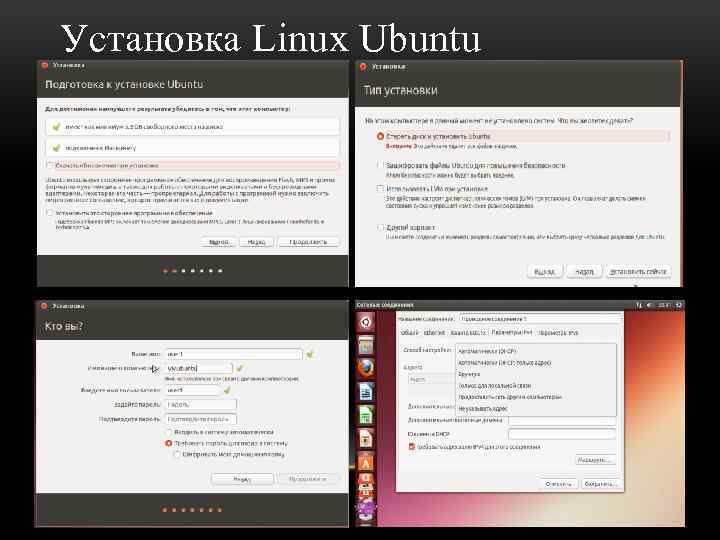Click the 'Ваше имя' name field
This screenshot has height=540, width=720.
[233, 354]
